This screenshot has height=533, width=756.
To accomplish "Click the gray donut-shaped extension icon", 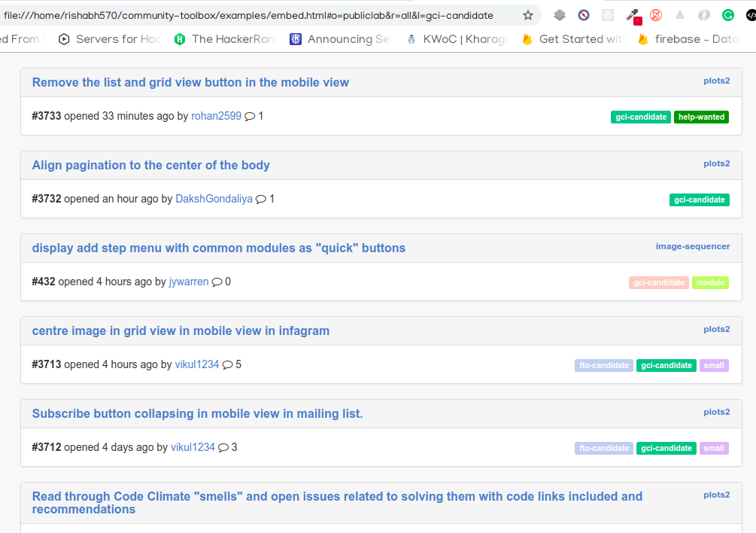I will [x=703, y=15].
